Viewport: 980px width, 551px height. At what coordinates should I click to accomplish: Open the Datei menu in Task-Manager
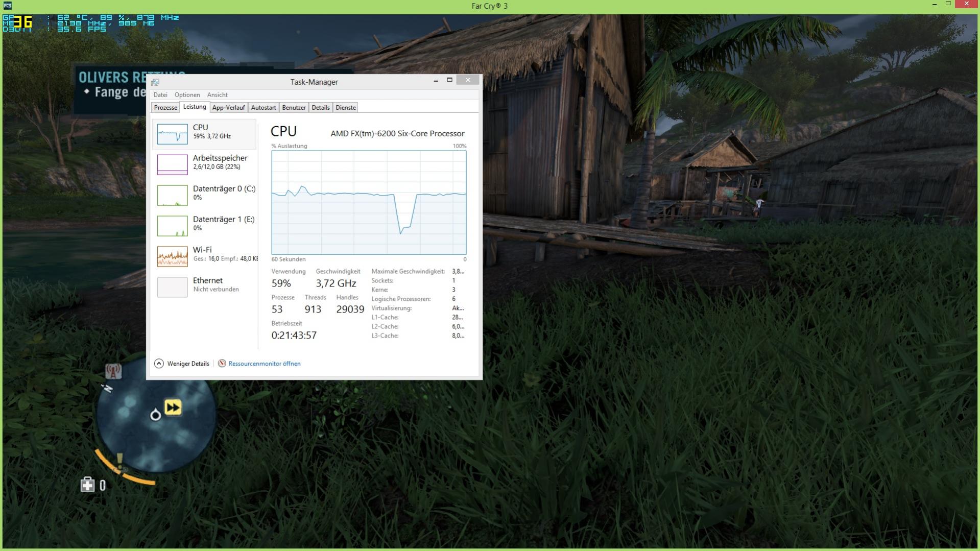160,95
